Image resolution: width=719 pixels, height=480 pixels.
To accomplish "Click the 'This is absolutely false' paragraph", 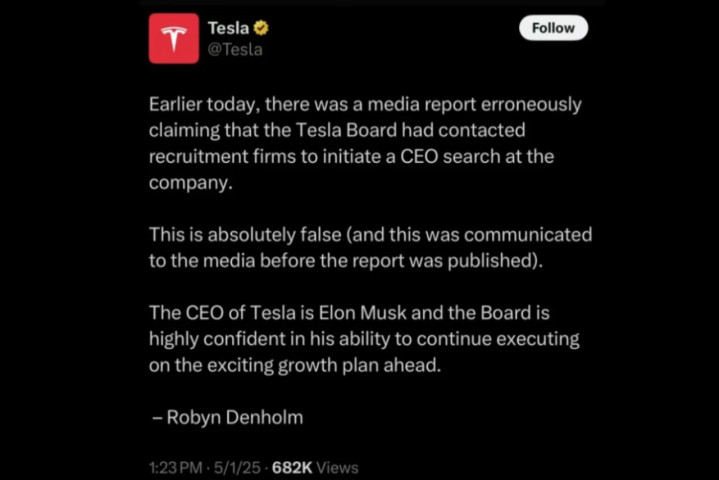I will point(371,248).
